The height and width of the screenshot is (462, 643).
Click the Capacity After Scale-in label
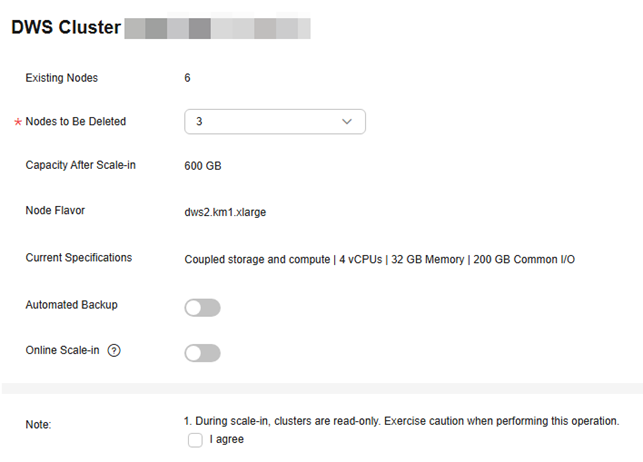click(x=80, y=165)
